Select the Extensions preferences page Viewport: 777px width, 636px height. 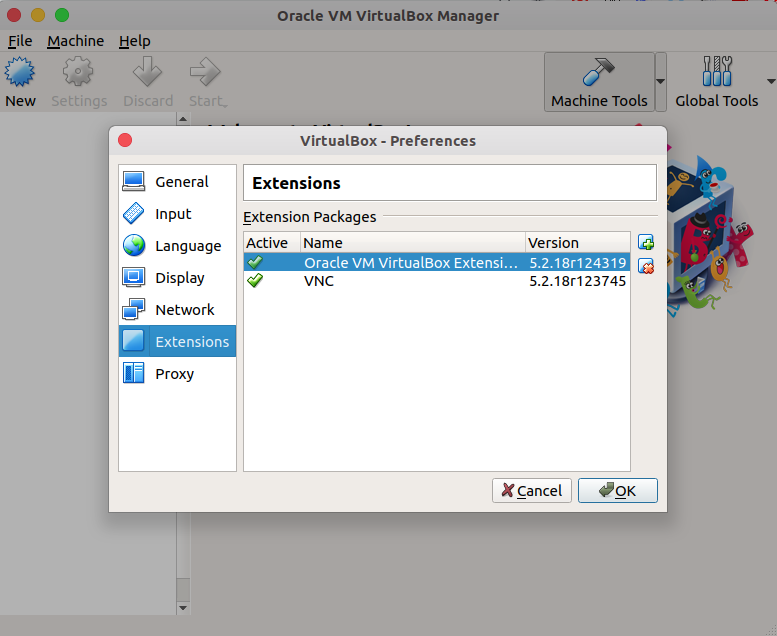pyautogui.click(x=177, y=341)
